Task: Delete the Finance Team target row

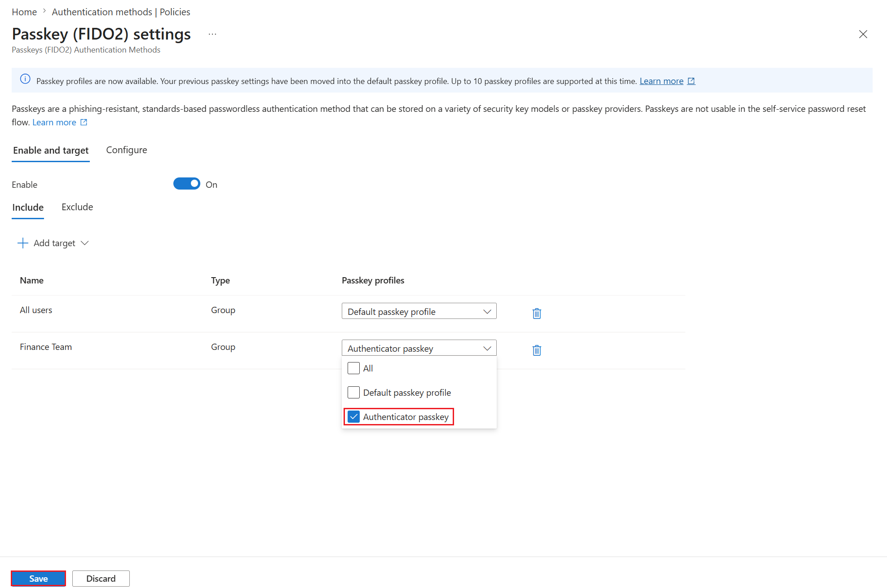Action: (537, 350)
